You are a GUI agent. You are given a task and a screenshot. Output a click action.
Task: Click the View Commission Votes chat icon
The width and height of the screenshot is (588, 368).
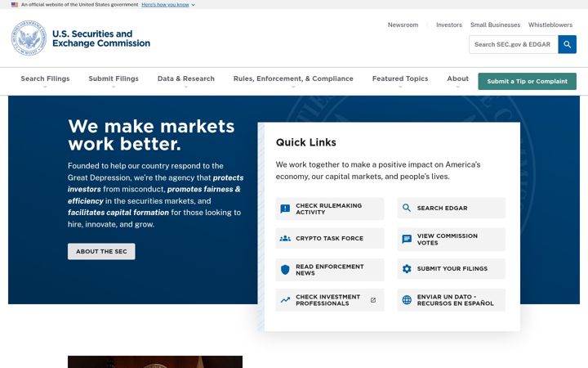tap(407, 239)
